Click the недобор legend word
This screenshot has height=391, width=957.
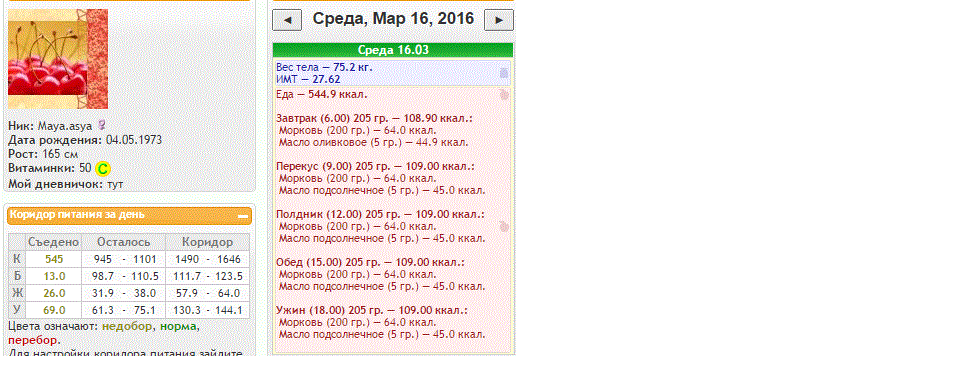coord(128,326)
